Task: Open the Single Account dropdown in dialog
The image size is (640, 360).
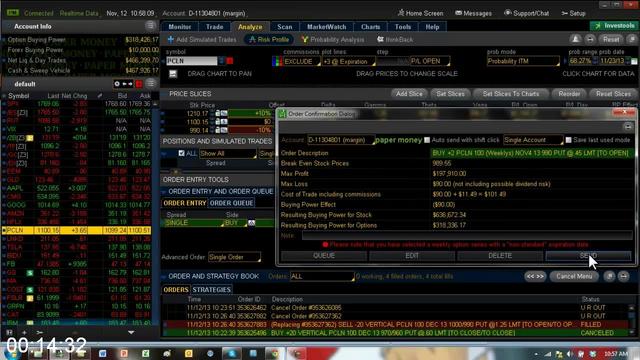Action: [x=533, y=140]
